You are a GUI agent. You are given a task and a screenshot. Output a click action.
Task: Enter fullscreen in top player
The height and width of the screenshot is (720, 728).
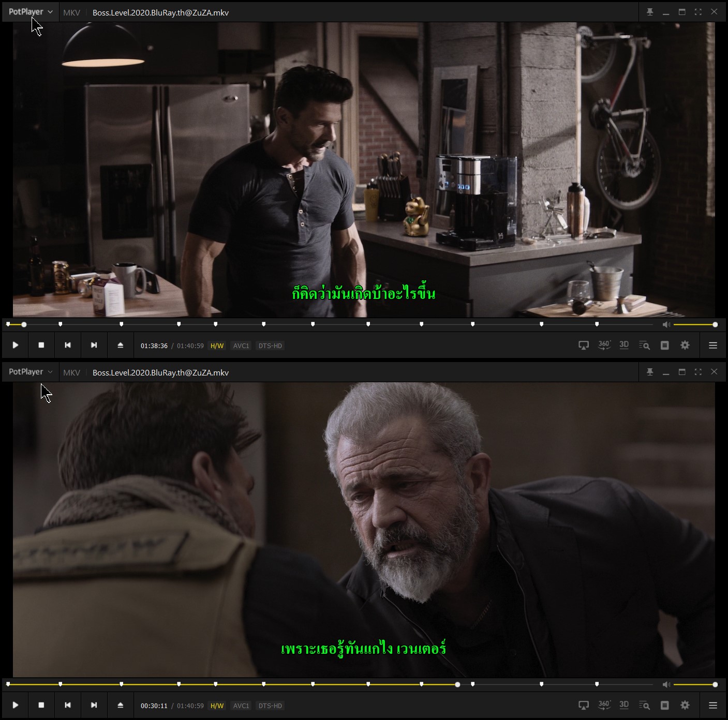click(698, 12)
